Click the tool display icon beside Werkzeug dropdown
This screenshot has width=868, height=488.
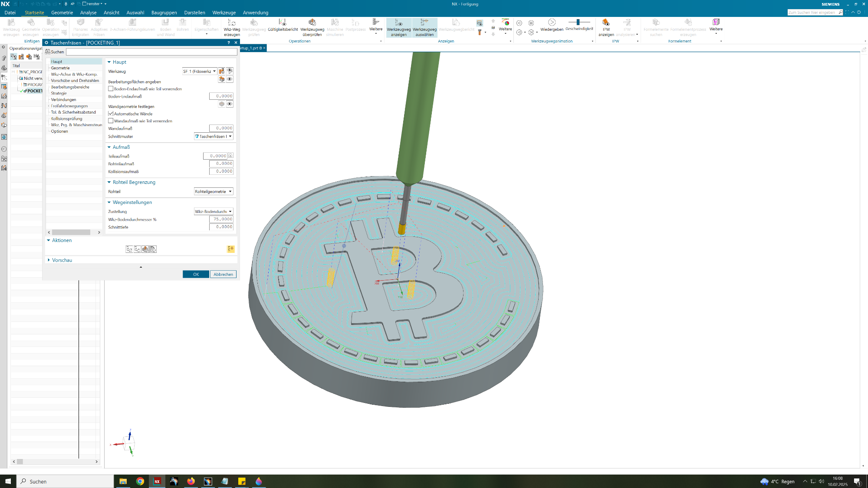(230, 71)
